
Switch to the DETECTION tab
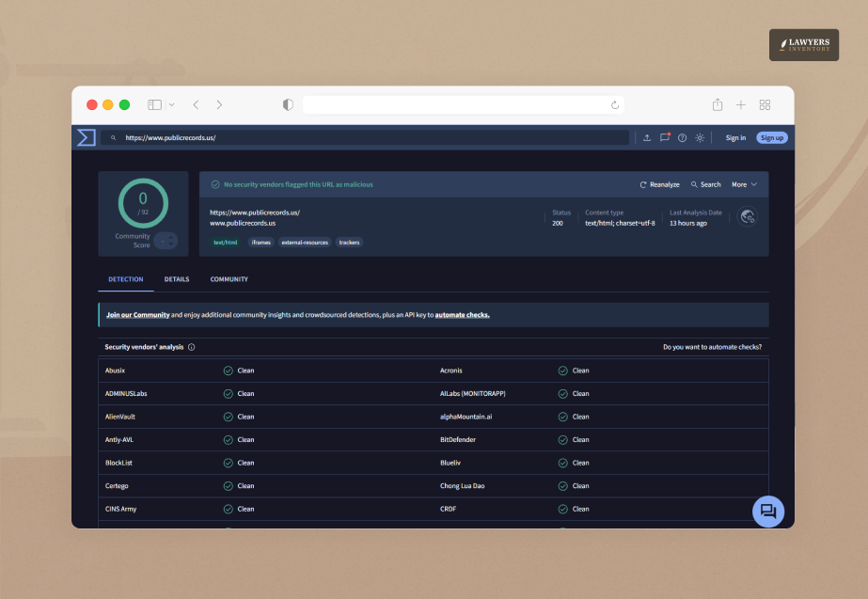pyautogui.click(x=126, y=279)
